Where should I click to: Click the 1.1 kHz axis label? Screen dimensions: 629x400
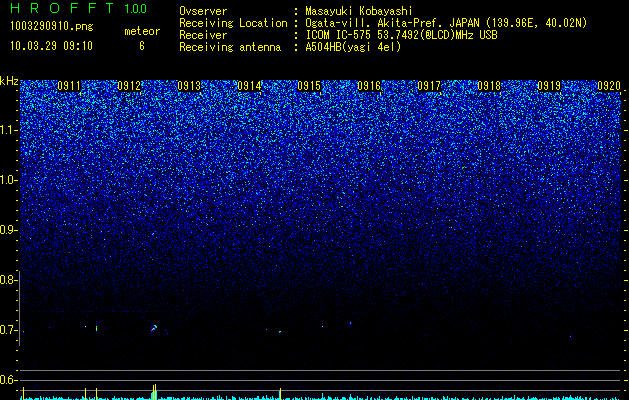point(7,130)
